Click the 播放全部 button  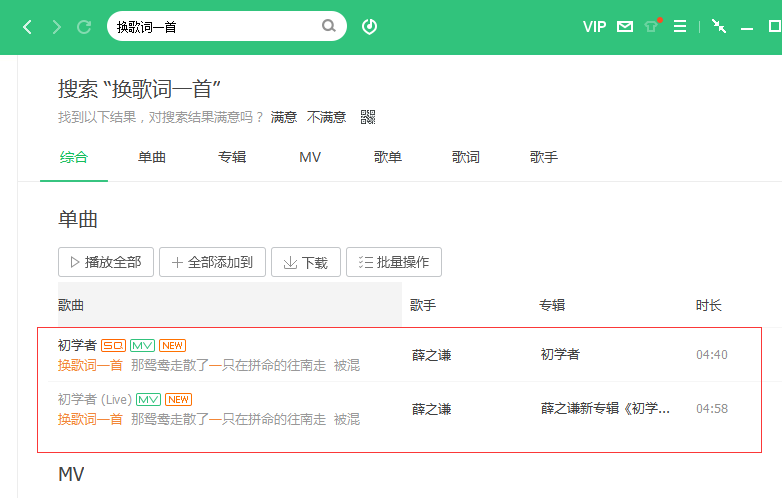(x=106, y=262)
